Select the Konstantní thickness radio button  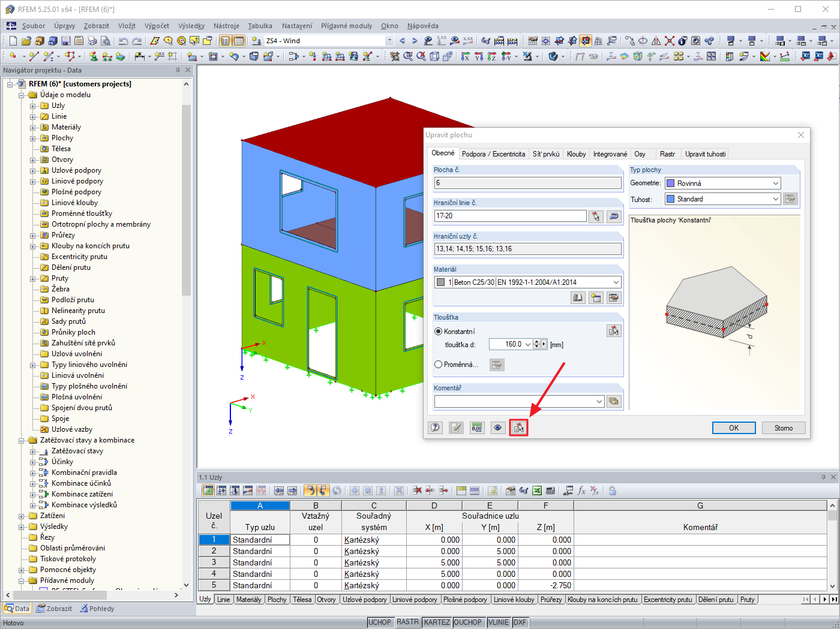coord(438,331)
